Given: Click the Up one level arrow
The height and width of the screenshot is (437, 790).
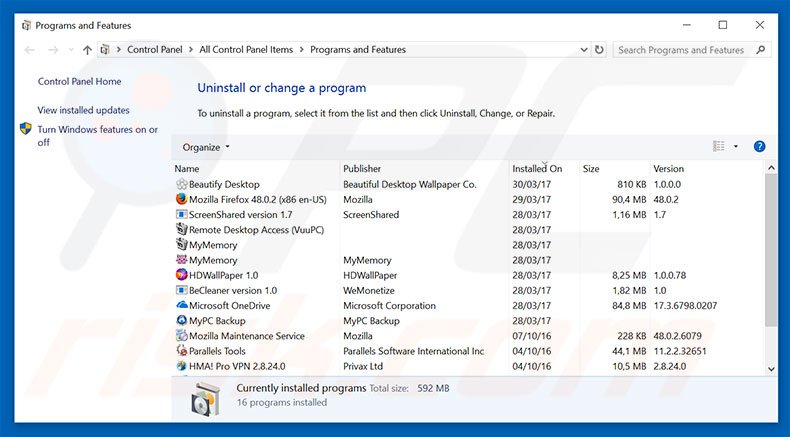Looking at the screenshot, I should point(88,50).
